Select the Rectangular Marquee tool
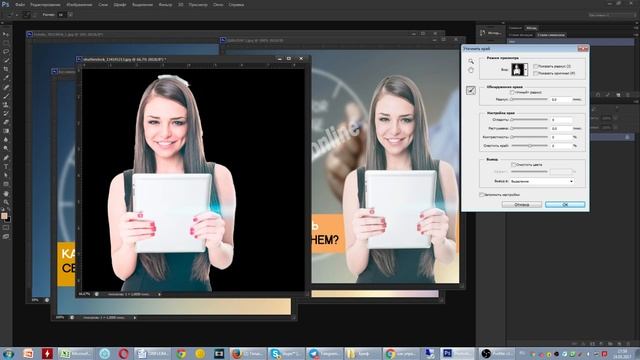640x360 pixels. tap(6, 43)
